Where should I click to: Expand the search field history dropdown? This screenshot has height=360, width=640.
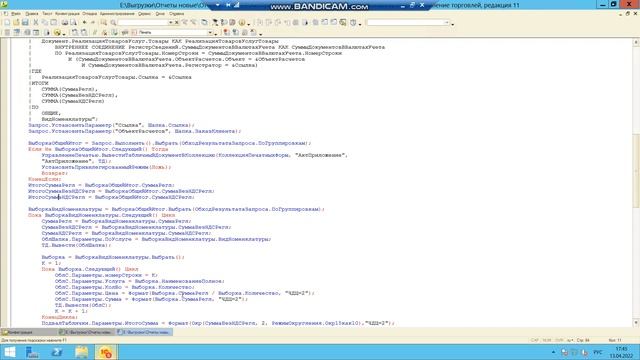pos(171,22)
